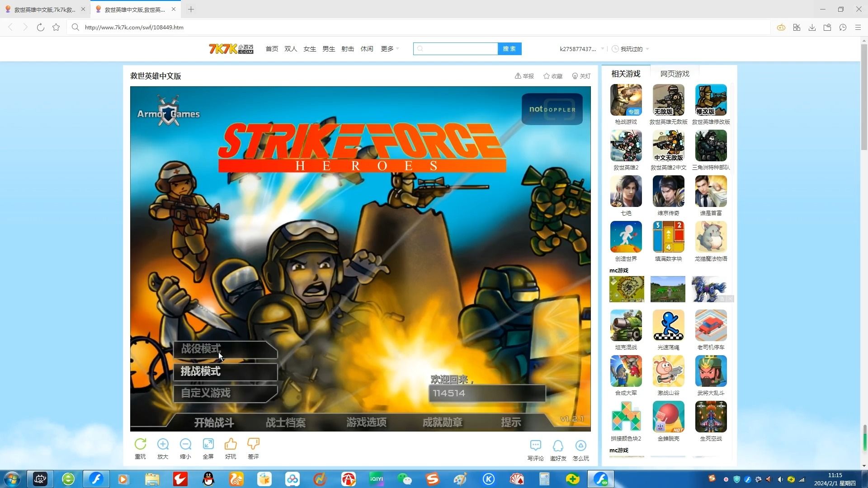Open 游戏选项 in the game
The height and width of the screenshot is (488, 868).
coord(366,422)
